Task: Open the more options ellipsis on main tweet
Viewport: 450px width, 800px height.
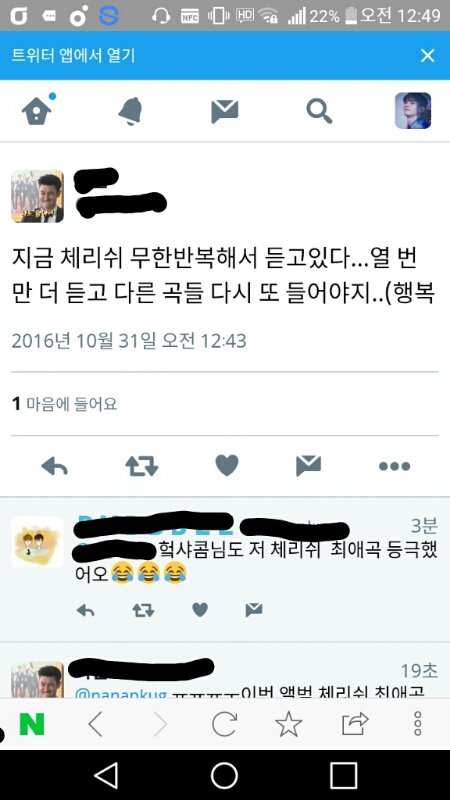Action: point(394,466)
